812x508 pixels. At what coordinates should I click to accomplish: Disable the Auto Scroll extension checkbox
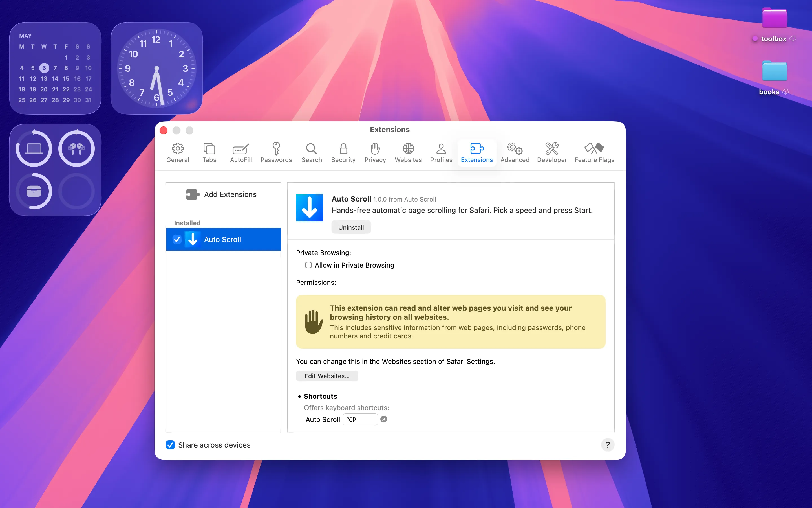pyautogui.click(x=177, y=239)
